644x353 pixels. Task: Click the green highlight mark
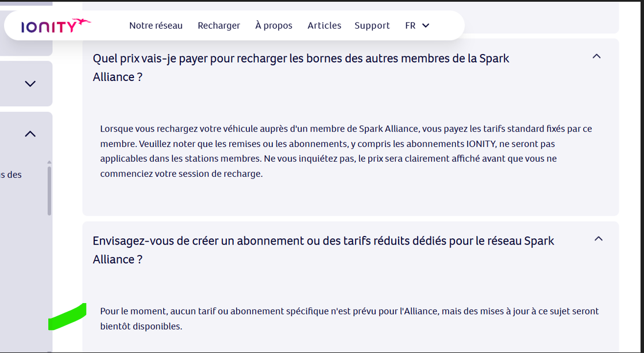(x=67, y=317)
